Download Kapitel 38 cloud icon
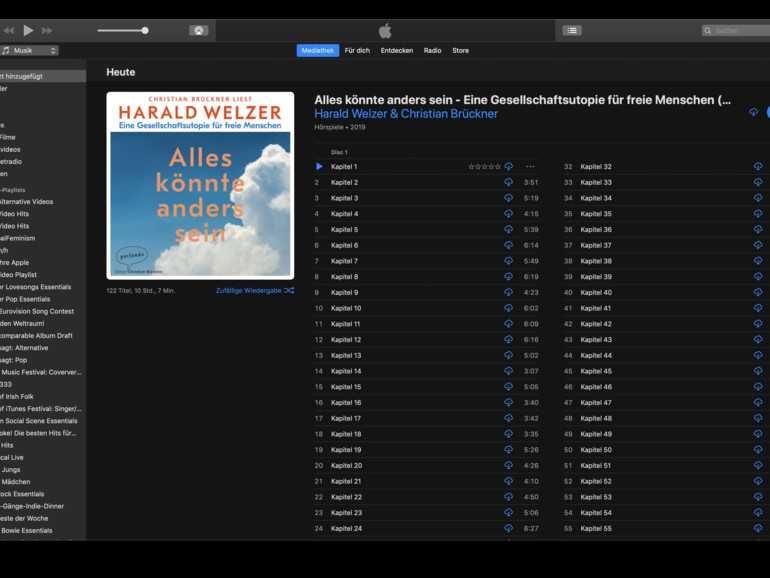The height and width of the screenshot is (578, 770). click(x=758, y=261)
